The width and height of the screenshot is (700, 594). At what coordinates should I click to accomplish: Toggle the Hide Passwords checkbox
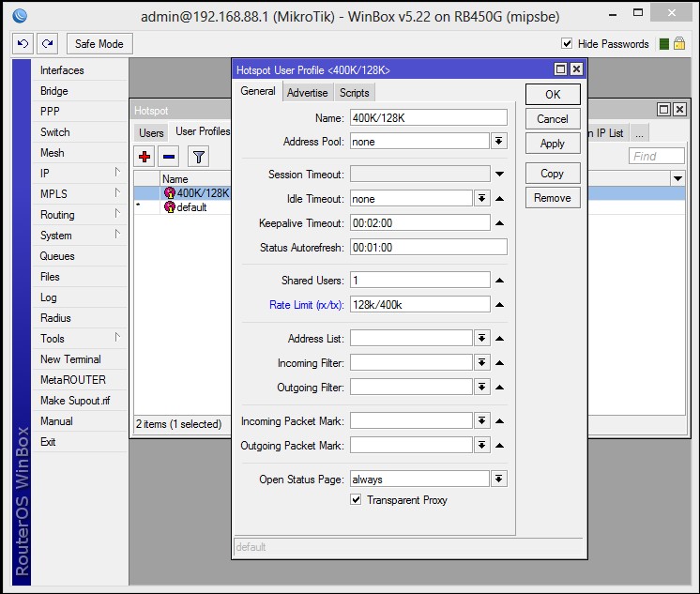[567, 43]
